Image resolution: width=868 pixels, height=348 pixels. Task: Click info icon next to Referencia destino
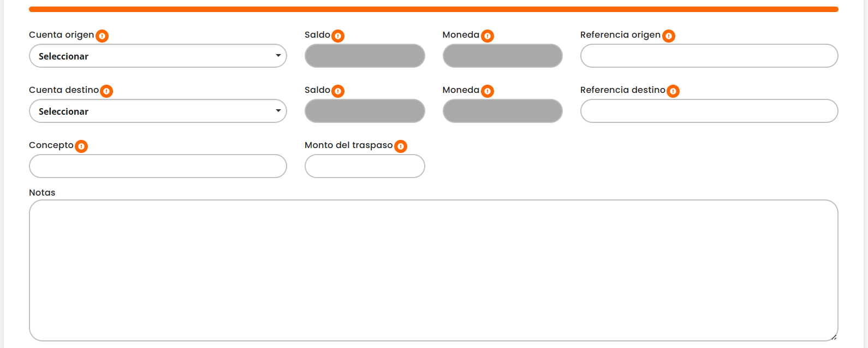(673, 91)
